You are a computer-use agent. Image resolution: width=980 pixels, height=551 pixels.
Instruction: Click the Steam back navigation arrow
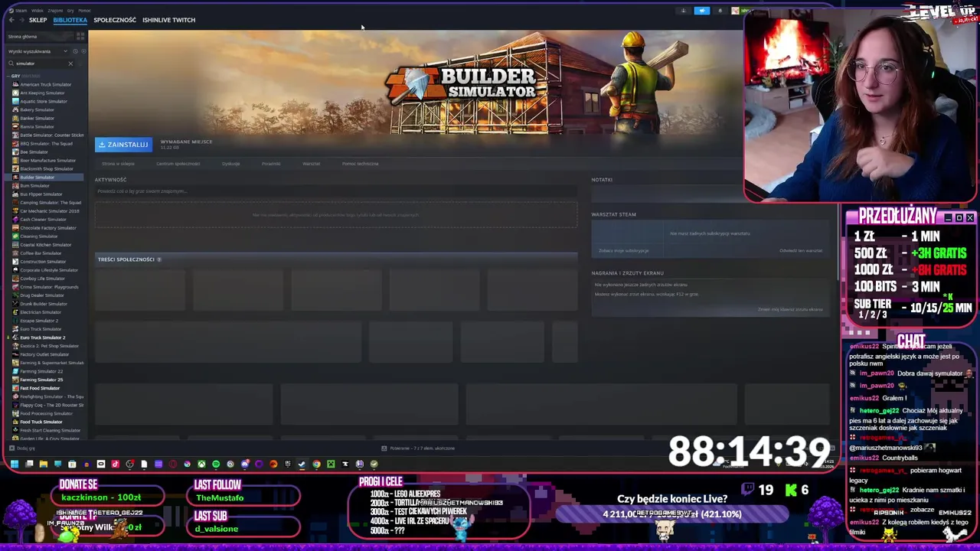pos(11,20)
